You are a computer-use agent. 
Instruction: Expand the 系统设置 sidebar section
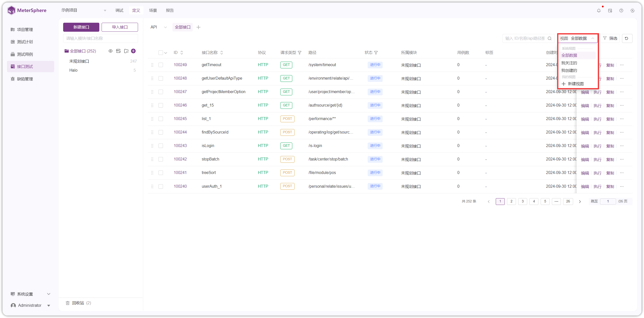tap(30, 294)
